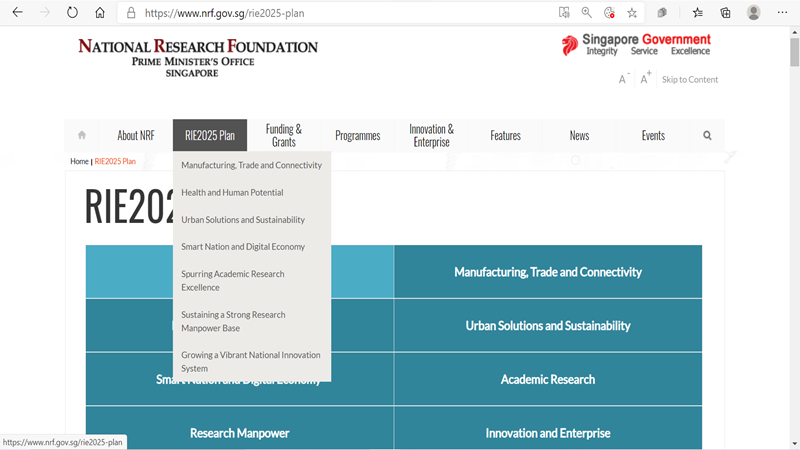Click the scrollbar down arrow
This screenshot has width=800, height=450.
[x=794, y=444]
